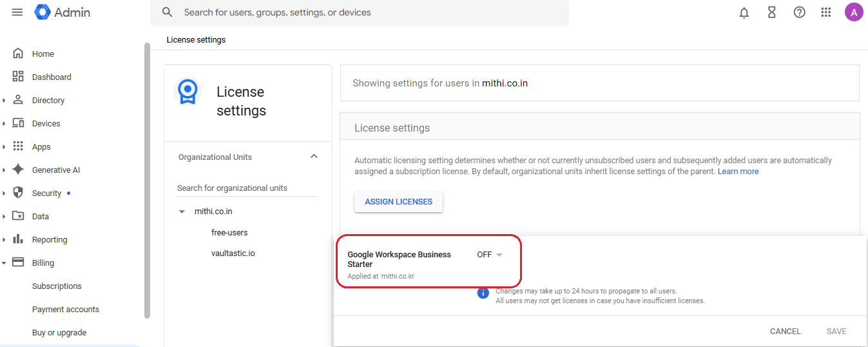Screen dimensions: 868x347
Task: Focus the organizational units search field
Action: tap(247, 188)
